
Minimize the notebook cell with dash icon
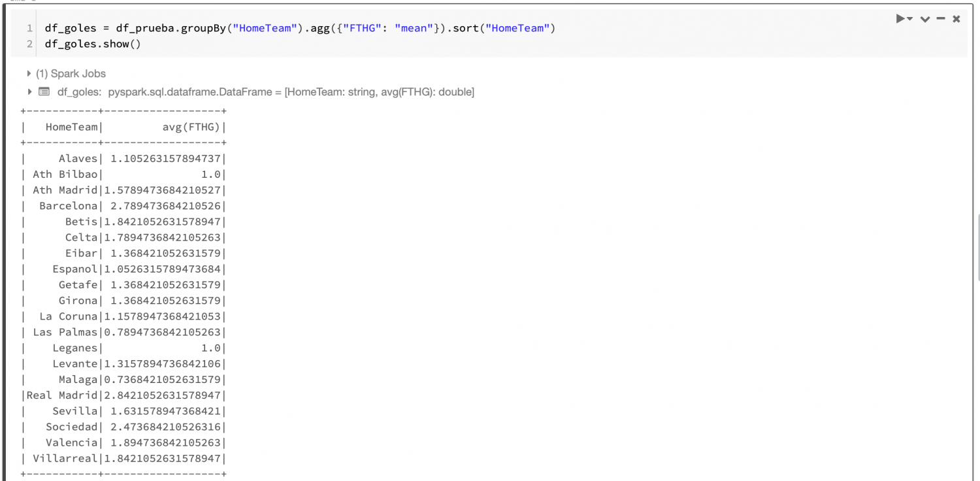pos(941,19)
